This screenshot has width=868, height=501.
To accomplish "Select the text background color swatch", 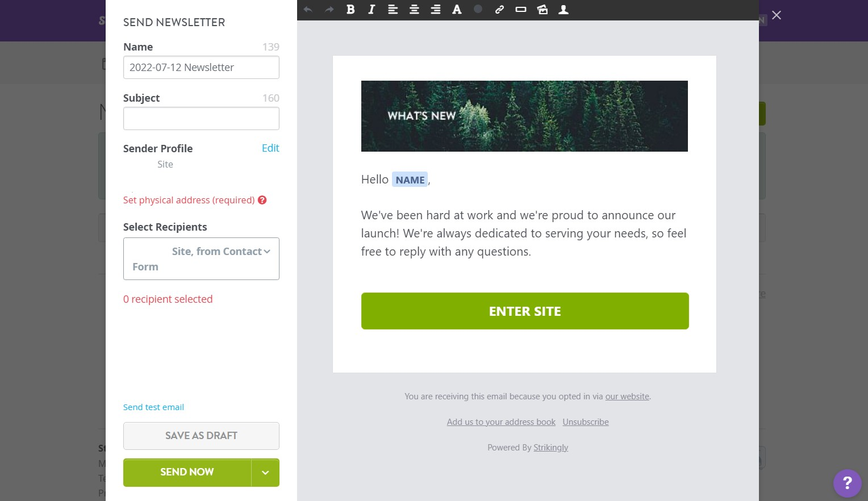I will (478, 10).
